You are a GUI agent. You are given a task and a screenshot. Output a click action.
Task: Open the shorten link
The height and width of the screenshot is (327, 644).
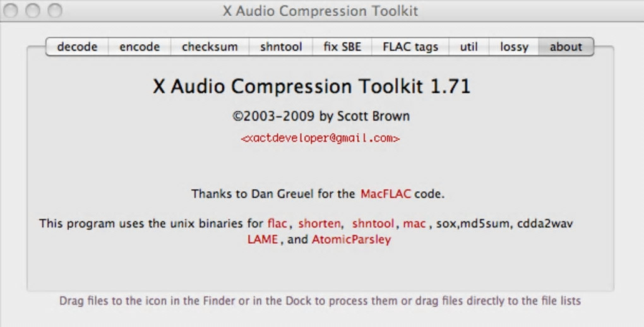pyautogui.click(x=319, y=223)
